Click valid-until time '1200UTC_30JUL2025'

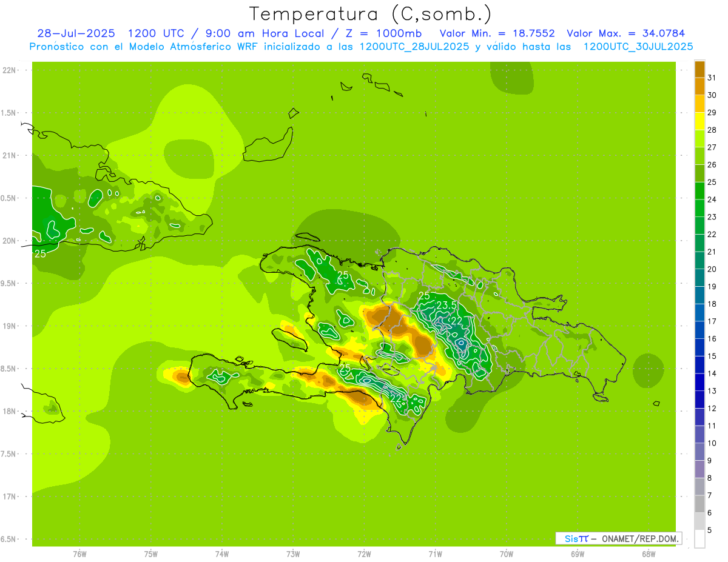(638, 47)
